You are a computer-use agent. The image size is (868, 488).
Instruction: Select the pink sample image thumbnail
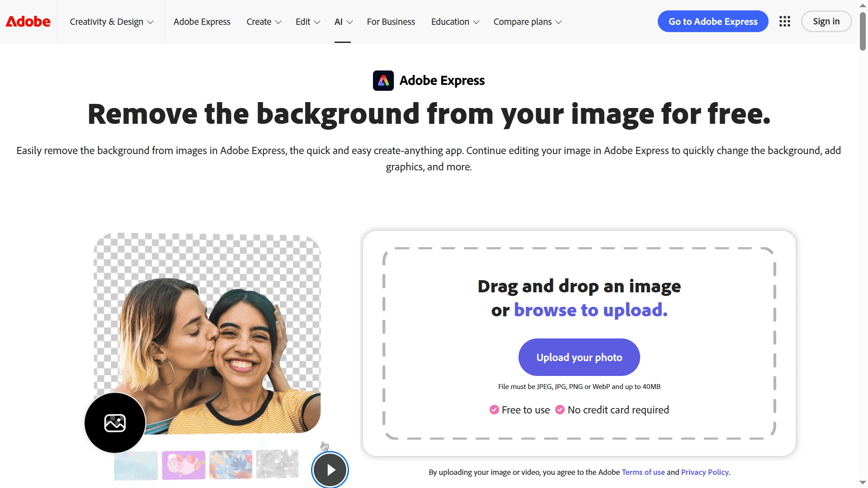point(184,465)
